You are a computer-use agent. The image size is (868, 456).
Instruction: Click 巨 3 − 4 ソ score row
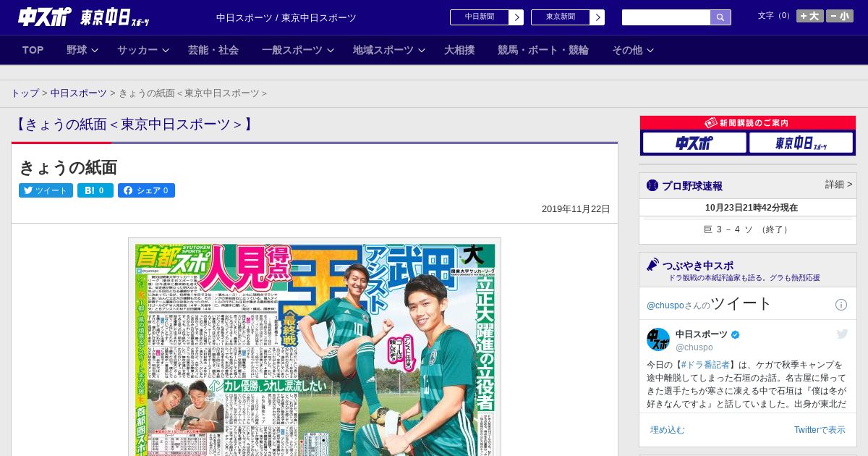(748, 229)
